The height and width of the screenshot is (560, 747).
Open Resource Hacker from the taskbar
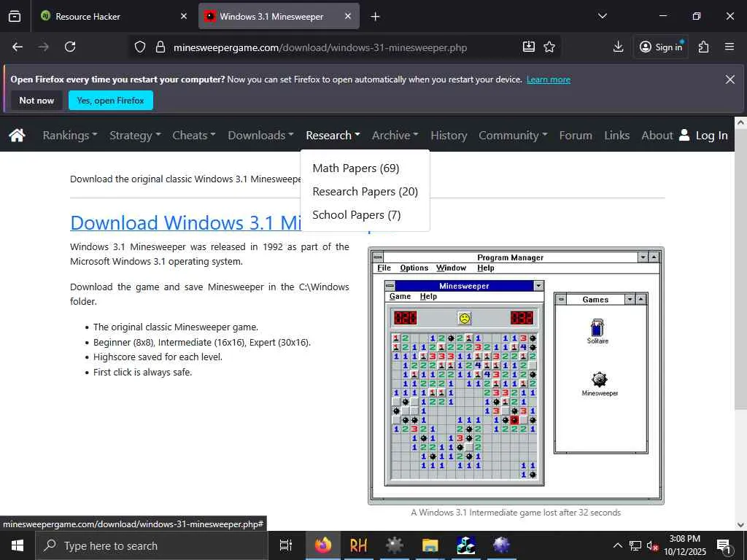coord(358,545)
